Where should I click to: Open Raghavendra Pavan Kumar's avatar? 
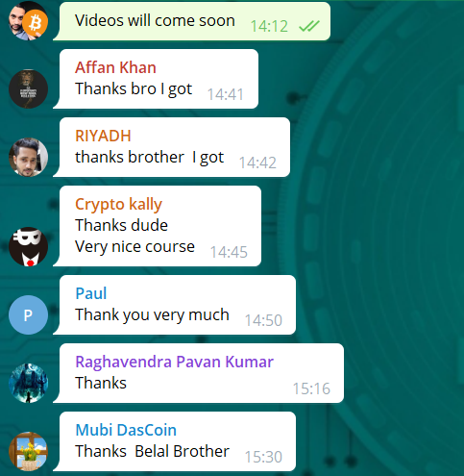[x=28, y=384]
